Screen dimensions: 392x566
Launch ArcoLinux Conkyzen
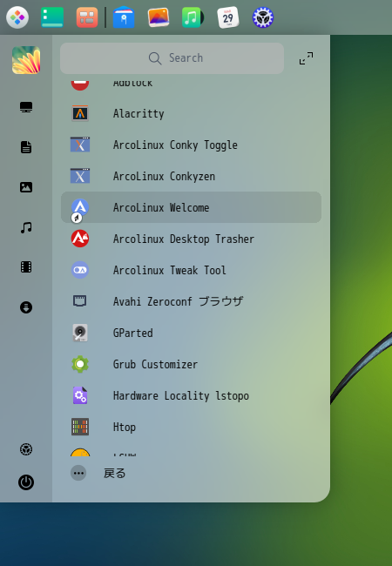point(191,177)
